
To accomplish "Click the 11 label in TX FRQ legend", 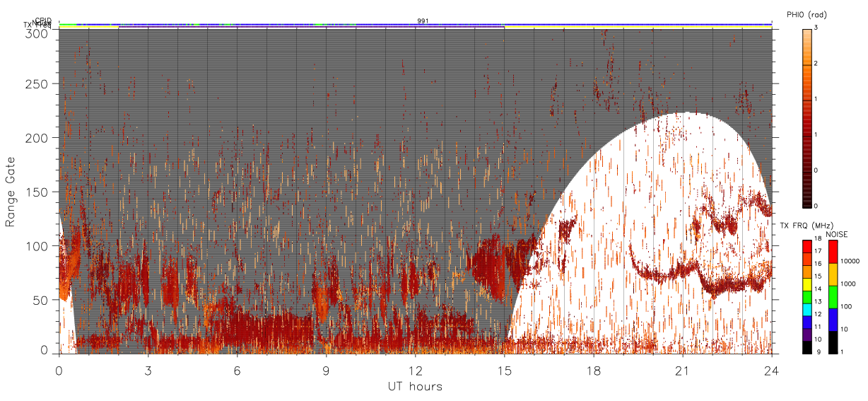I will [818, 327].
